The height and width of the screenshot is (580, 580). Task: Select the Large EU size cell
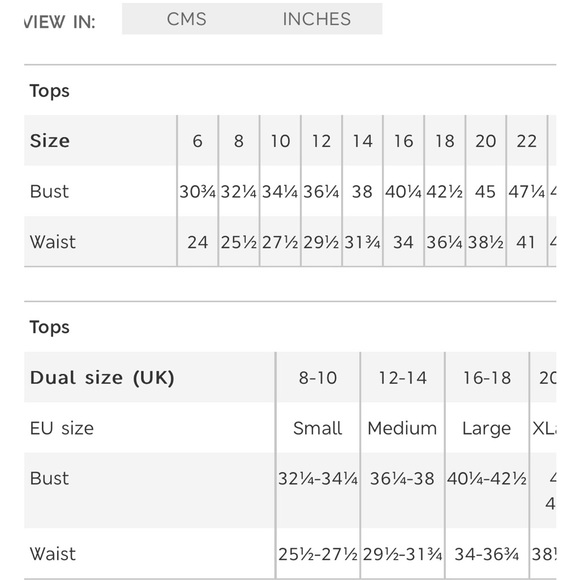[x=487, y=428]
